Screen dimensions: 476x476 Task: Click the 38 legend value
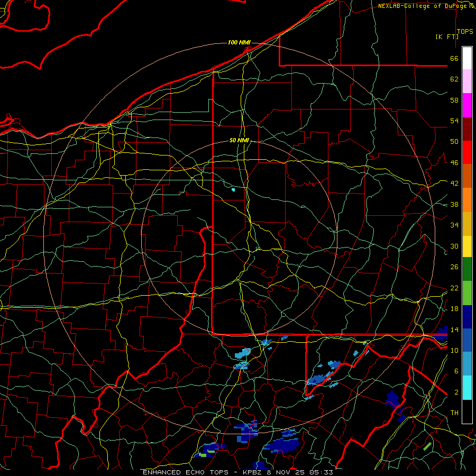[x=454, y=204]
